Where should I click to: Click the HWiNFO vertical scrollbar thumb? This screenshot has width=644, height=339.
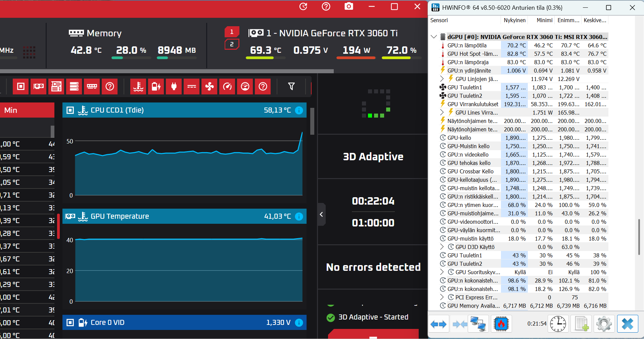point(639,237)
